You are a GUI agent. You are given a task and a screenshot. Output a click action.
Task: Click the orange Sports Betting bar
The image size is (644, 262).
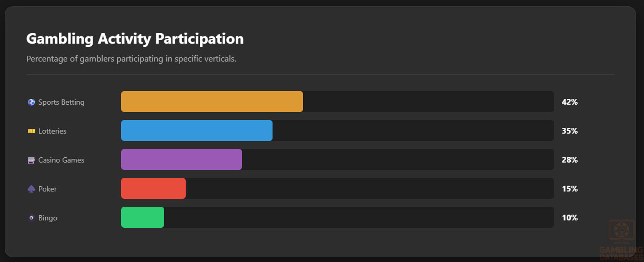(x=212, y=102)
